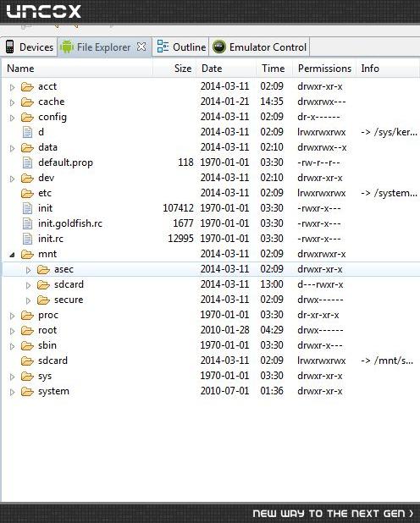Sort by the Permissions column header
420x523 pixels.
(x=324, y=69)
